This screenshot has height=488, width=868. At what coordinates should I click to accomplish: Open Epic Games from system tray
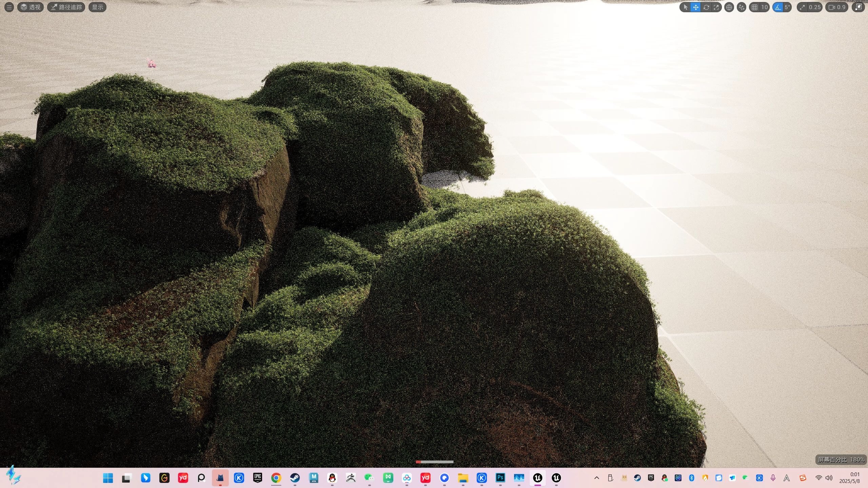click(651, 478)
